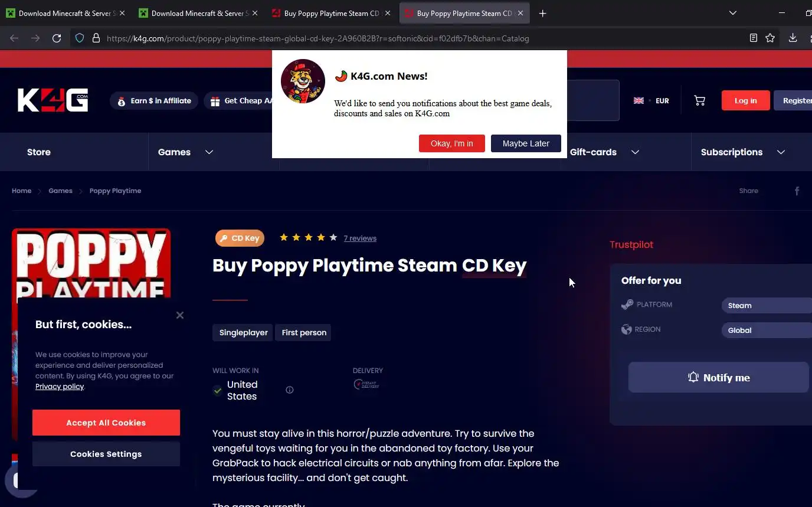This screenshot has width=812, height=507.
Task: Open the Store menu item
Action: click(39, 152)
